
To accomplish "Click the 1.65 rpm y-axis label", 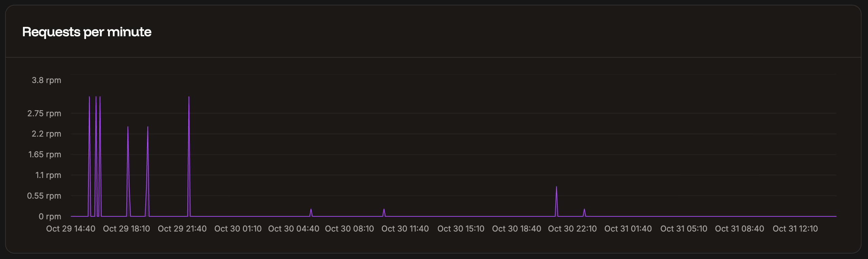I will [x=45, y=154].
